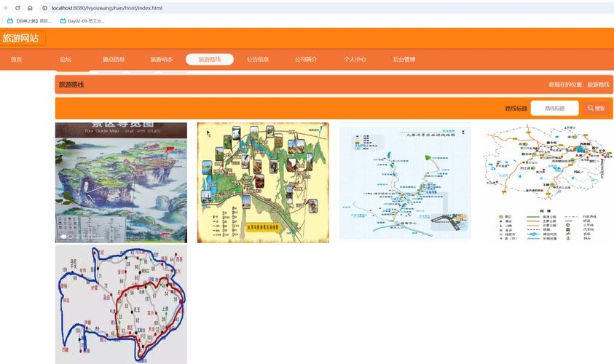The image size is (614, 364).
Task: Click the site info icon beside the URL
Action: click(44, 7)
